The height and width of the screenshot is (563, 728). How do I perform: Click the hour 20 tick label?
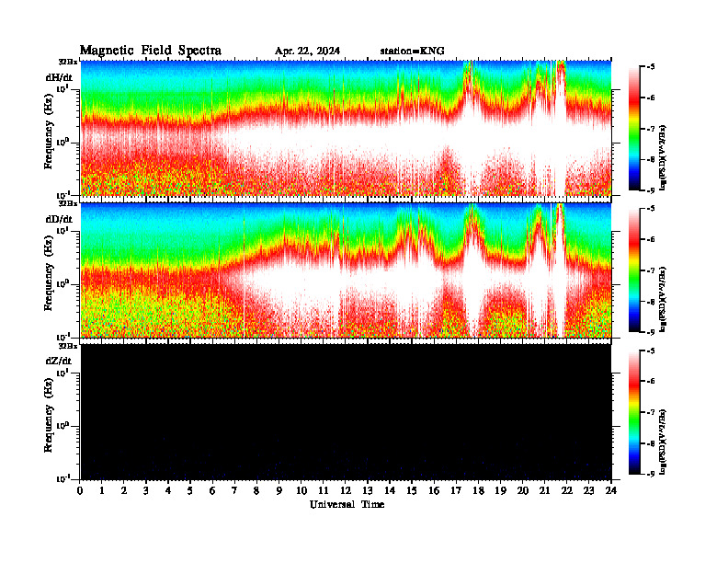[523, 491]
